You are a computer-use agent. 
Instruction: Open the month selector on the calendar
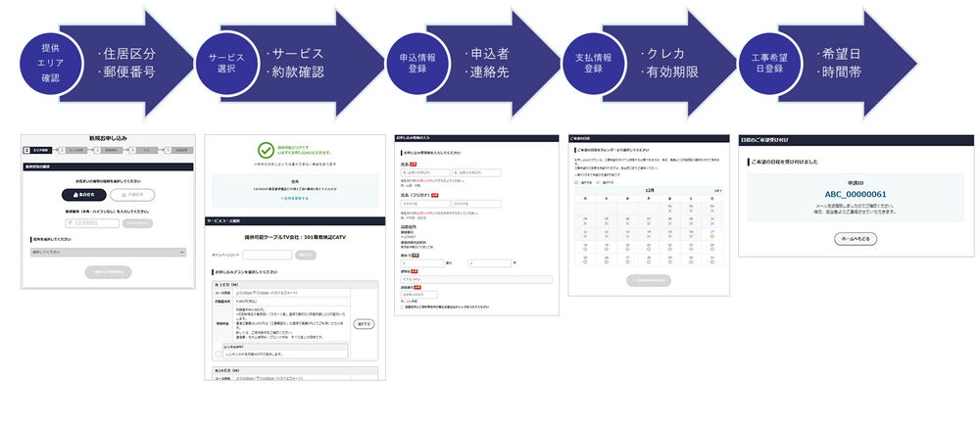[718, 190]
